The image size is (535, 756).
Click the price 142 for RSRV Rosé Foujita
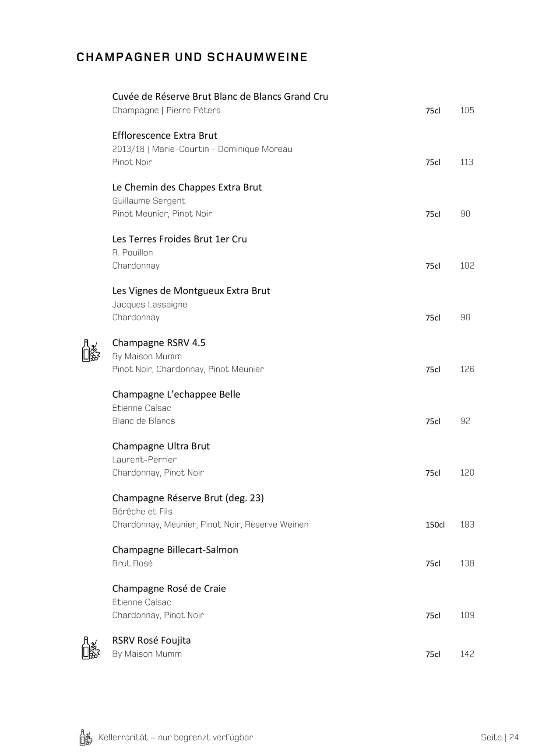pyautogui.click(x=467, y=654)
